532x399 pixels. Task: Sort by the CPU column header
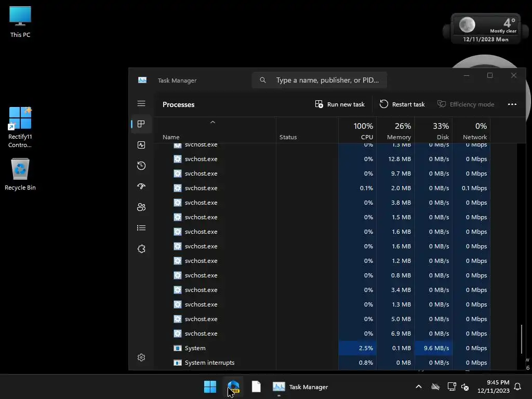click(357, 130)
